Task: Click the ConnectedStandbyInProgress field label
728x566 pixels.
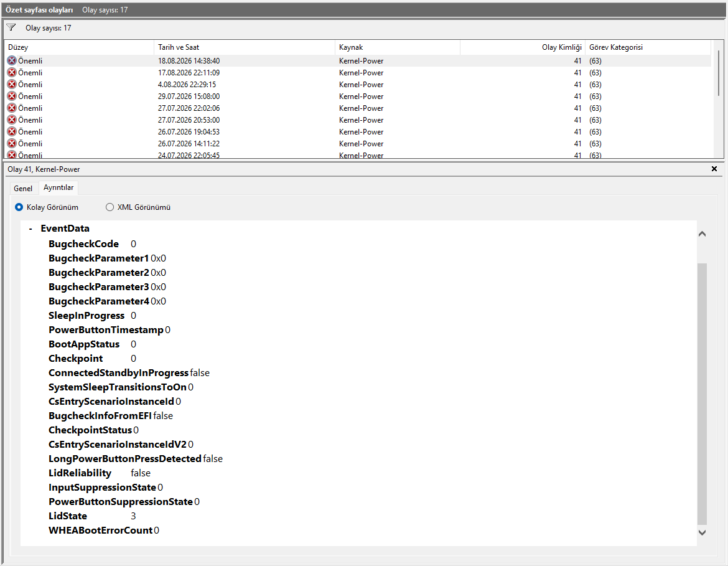Action: click(118, 373)
